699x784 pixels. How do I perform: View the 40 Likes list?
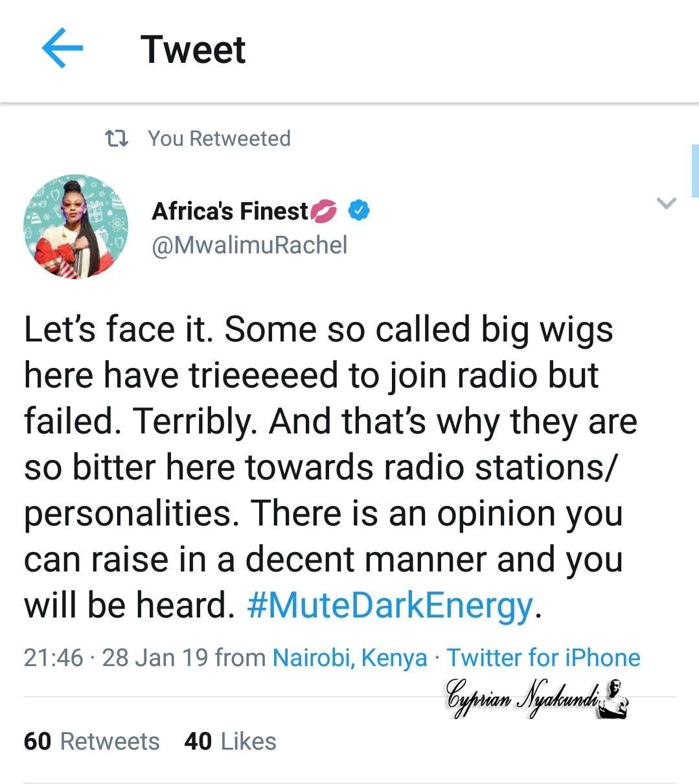pyautogui.click(x=230, y=741)
